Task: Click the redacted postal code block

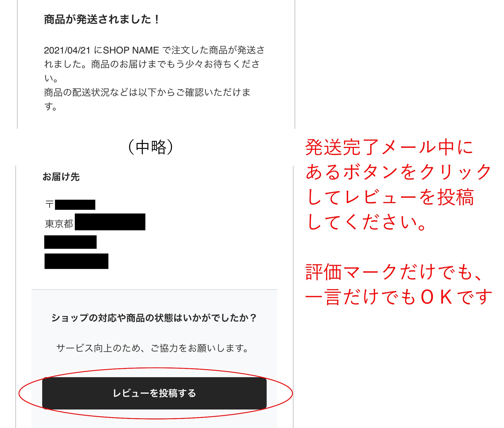Action: click(x=75, y=205)
